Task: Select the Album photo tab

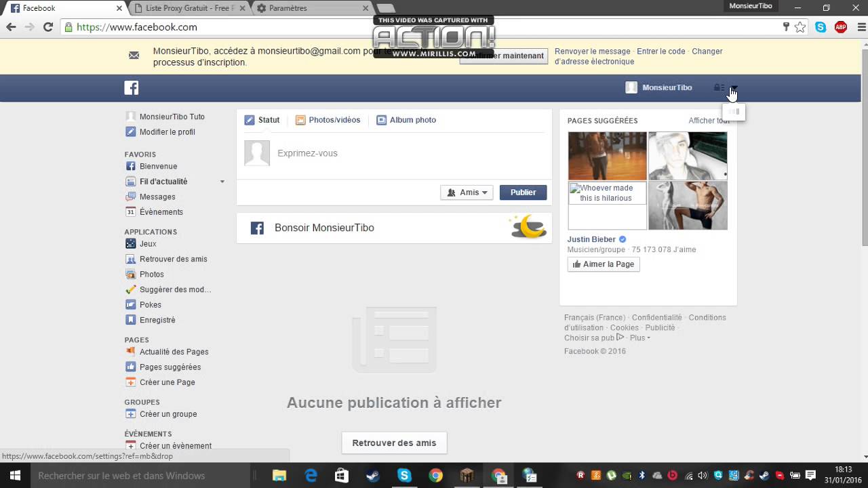Action: (x=406, y=120)
